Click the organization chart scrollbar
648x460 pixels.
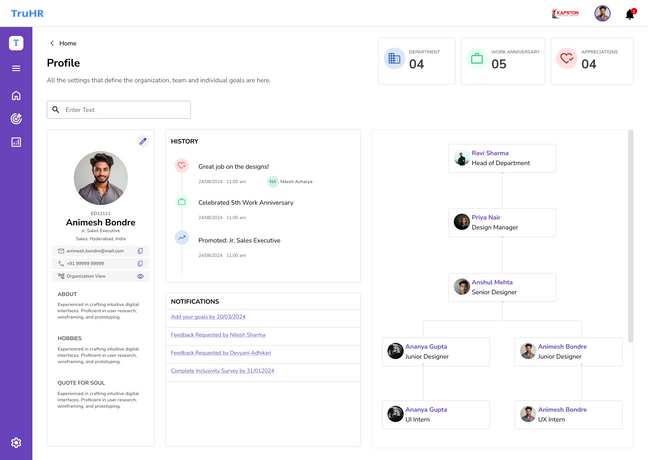coord(630,235)
